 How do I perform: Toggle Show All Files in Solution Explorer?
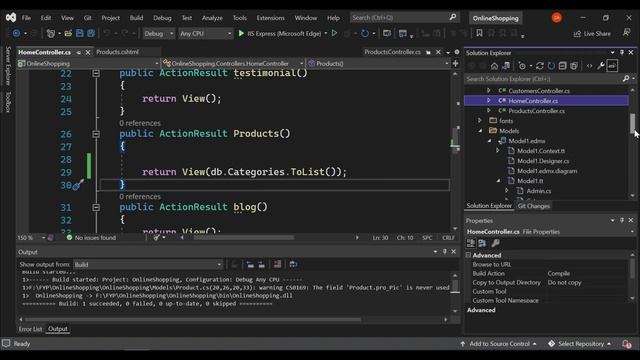(573, 66)
